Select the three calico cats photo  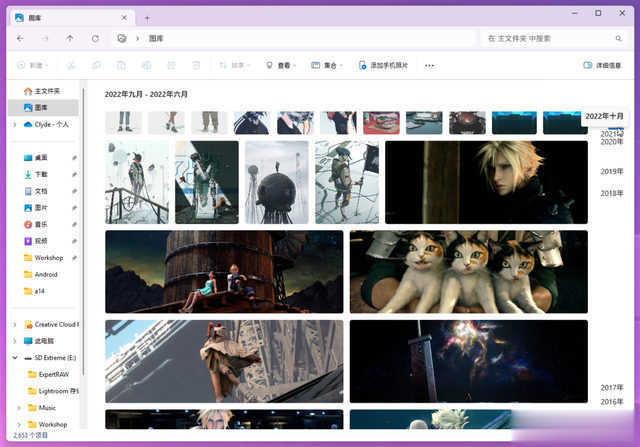469,272
